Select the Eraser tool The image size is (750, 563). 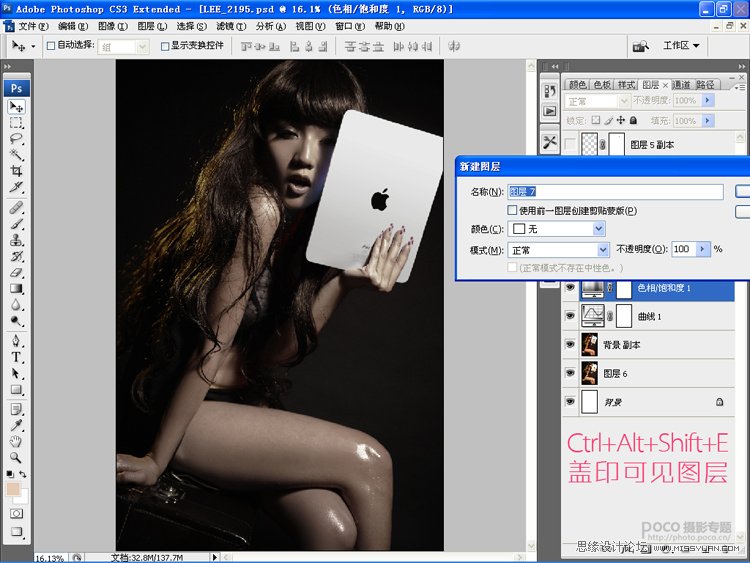tap(16, 273)
